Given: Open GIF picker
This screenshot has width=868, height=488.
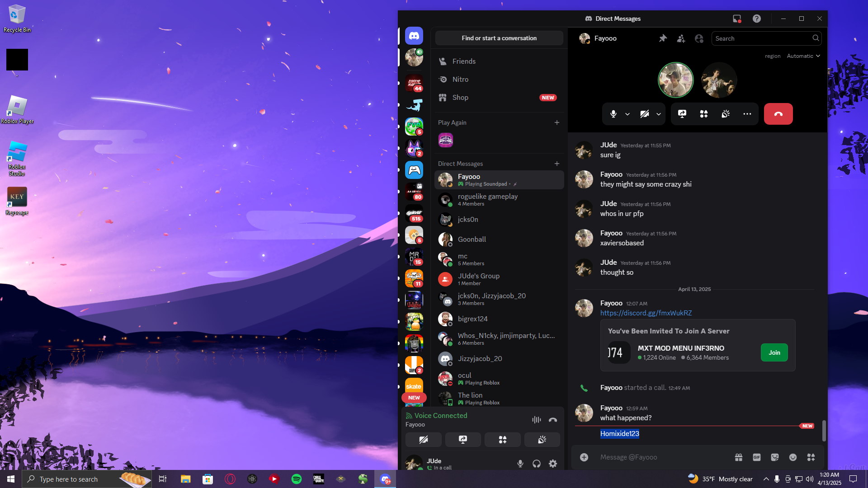Looking at the screenshot, I should point(757,457).
